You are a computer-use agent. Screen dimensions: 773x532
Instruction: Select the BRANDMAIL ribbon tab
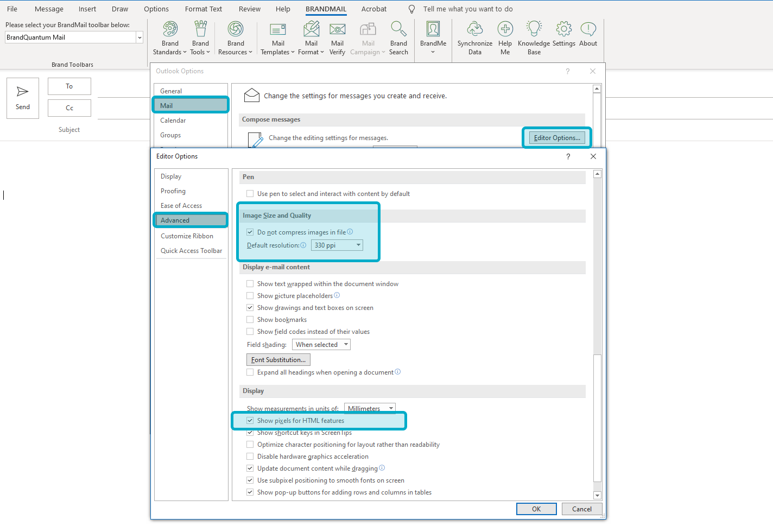click(326, 9)
